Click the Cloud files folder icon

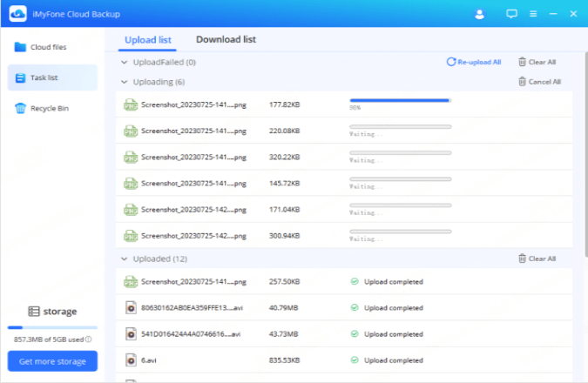[20, 47]
